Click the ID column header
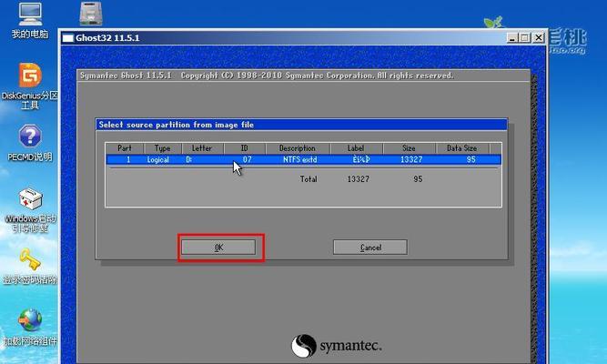607x364 pixels. coord(245,148)
